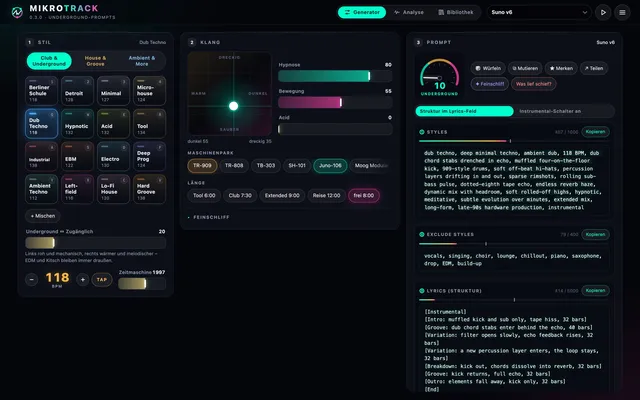Screen dimensions: 640x400
Task: Choose the Hard Groove style tile
Action: [149, 189]
